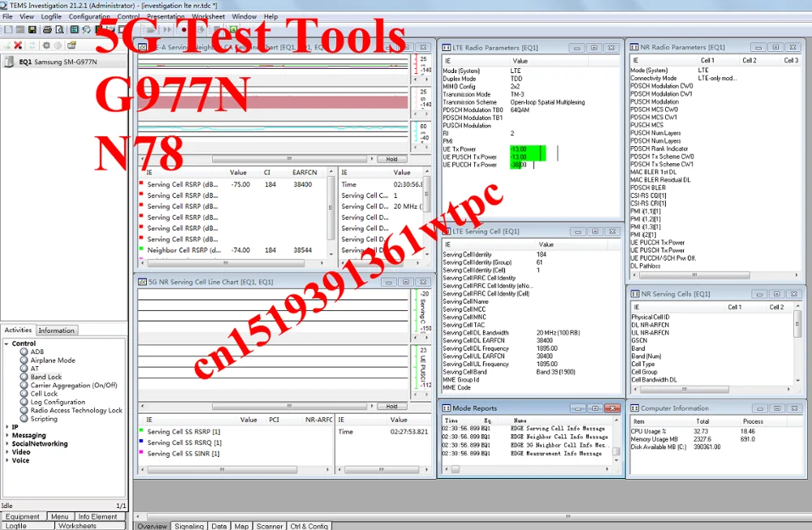Click the Computer Information window icon

(x=634, y=408)
